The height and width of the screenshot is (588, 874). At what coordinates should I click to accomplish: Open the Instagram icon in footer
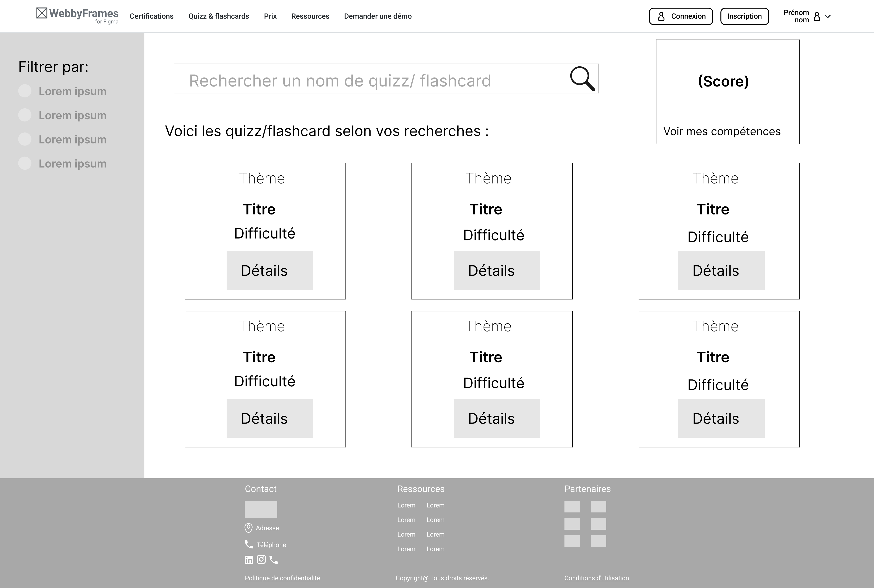click(262, 560)
